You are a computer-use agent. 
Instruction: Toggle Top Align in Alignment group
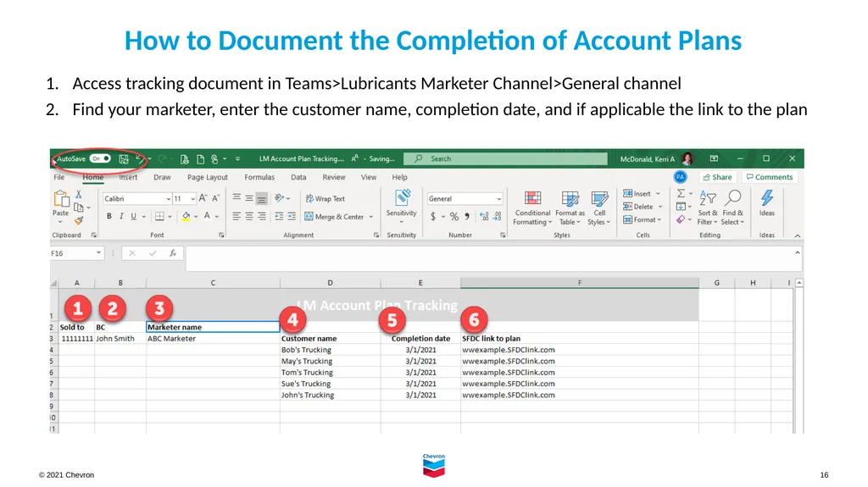236,198
